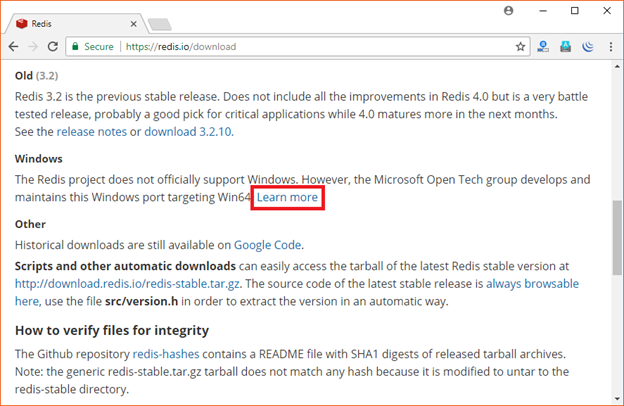Close the Chrome window
Screen dimensions: 624x406
click(607, 11)
